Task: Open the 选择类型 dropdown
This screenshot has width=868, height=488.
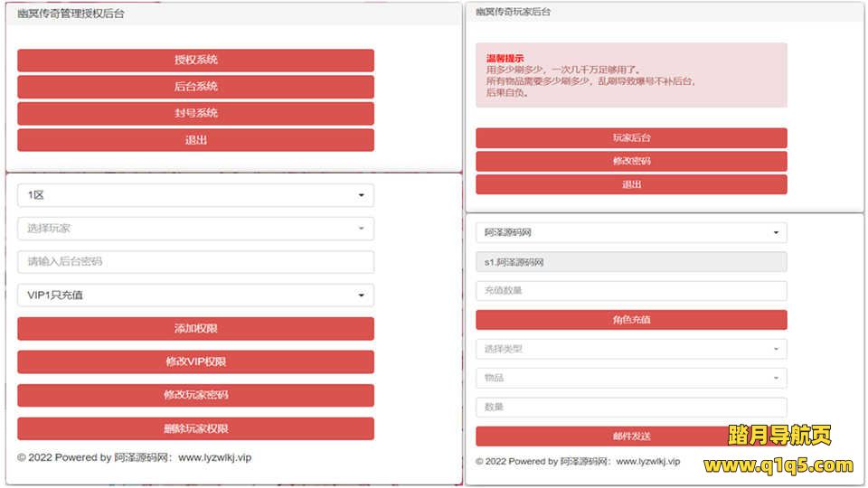Action: click(x=631, y=349)
